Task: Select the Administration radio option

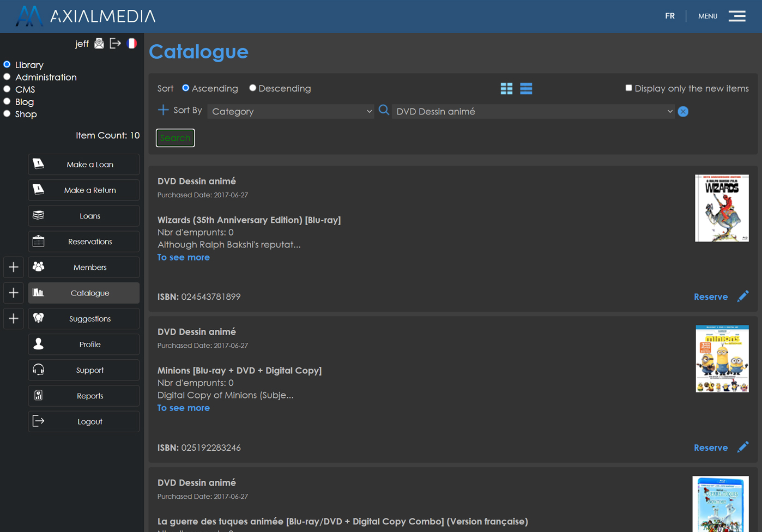Action: tap(7, 77)
